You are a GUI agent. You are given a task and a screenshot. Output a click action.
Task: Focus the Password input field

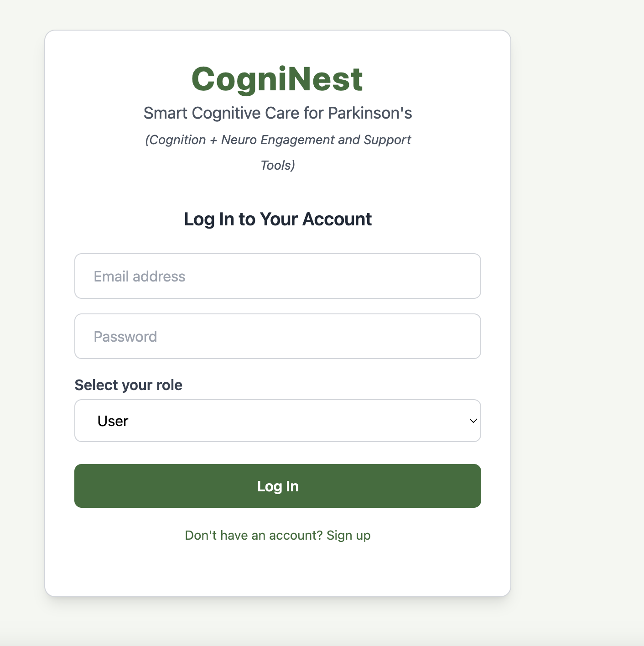277,336
